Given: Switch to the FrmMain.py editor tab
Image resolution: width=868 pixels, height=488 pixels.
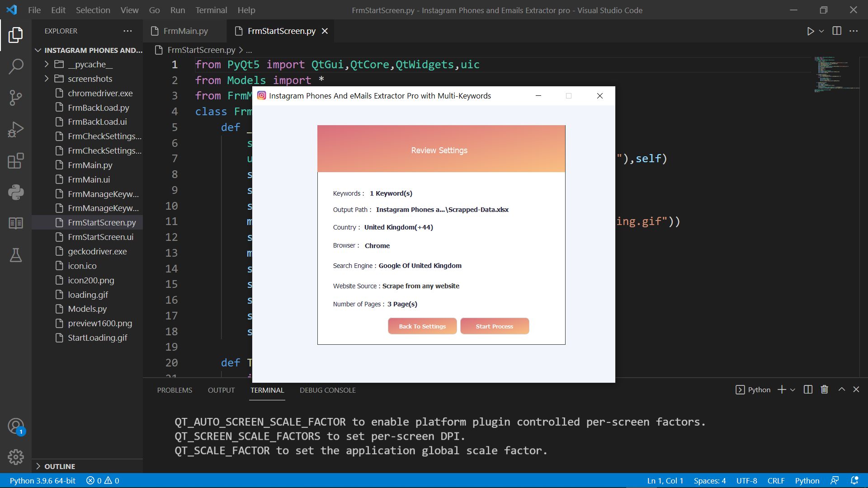Looking at the screenshot, I should click(185, 31).
